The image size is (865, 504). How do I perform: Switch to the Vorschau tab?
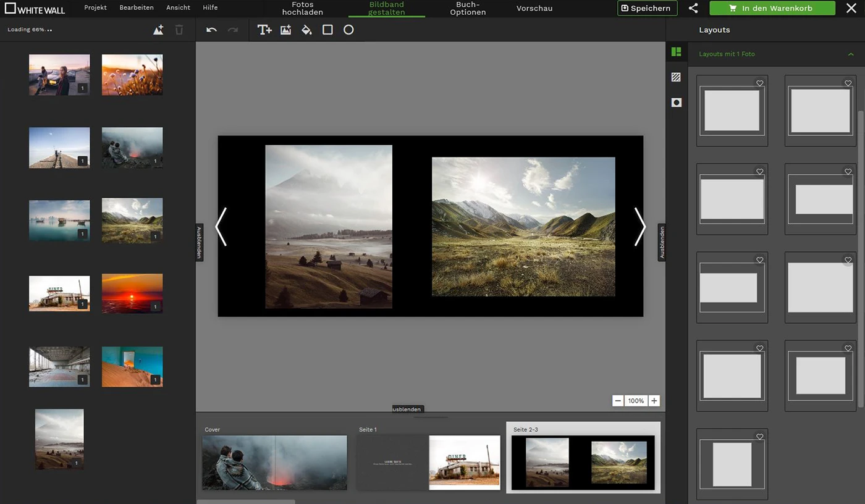pos(534,8)
